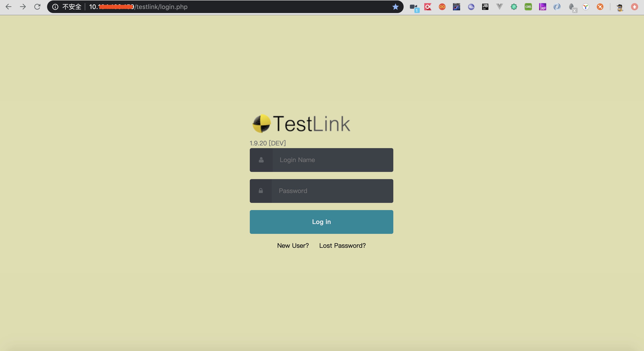
Task: Focus the Password field
Action: pos(333,191)
